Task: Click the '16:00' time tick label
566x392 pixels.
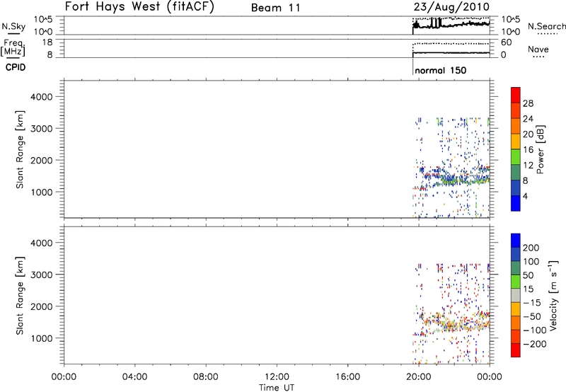Action: 347,377
